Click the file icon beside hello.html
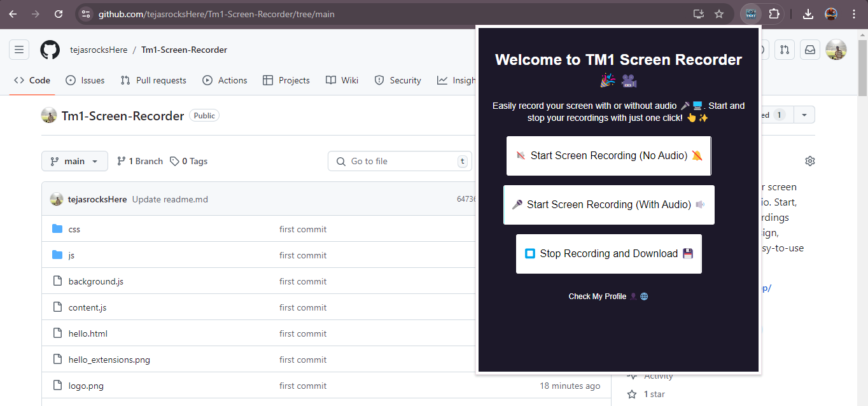The height and width of the screenshot is (406, 868). click(57, 333)
